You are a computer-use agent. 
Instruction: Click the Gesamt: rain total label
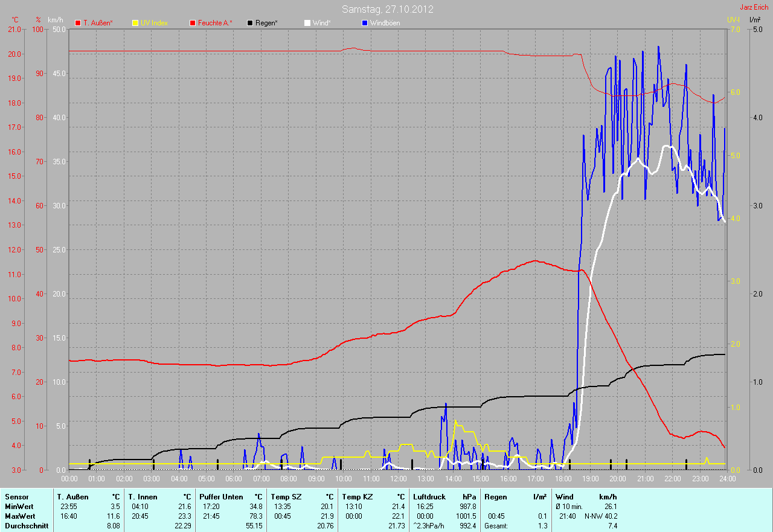pos(497,526)
